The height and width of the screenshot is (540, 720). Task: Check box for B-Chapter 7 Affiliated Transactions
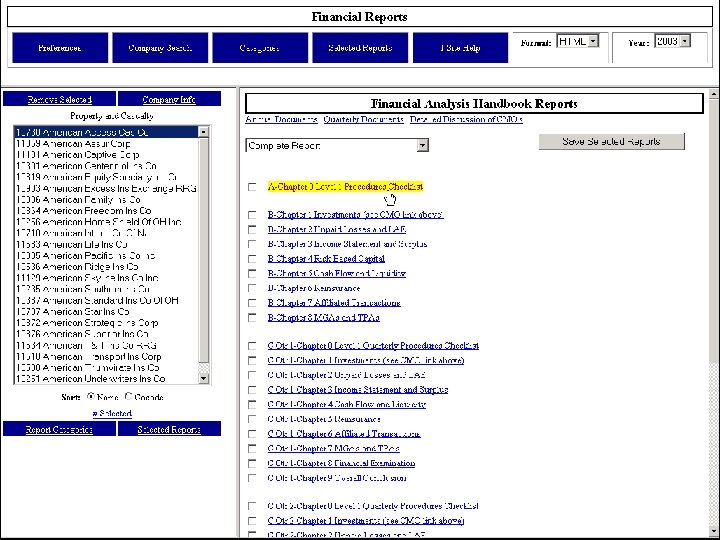(x=252, y=303)
